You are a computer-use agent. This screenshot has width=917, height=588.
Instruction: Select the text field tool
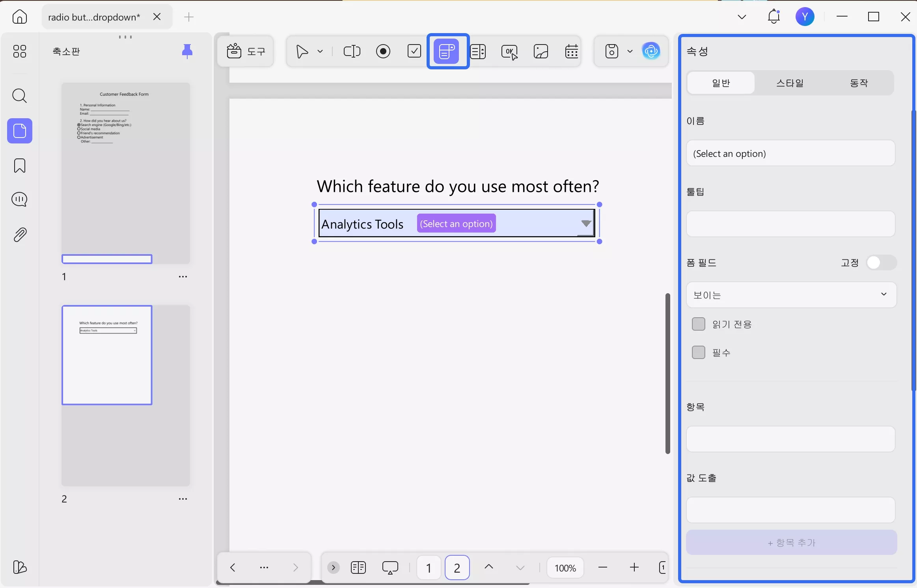click(352, 51)
